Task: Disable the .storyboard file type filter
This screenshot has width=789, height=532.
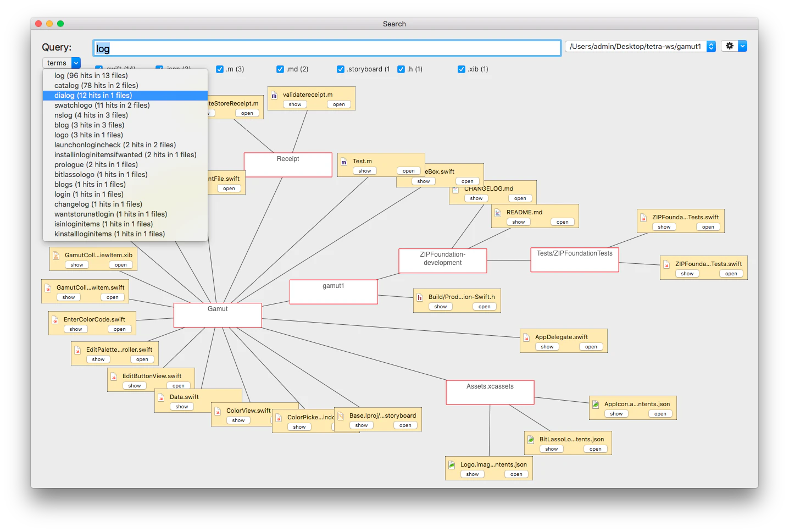Action: [341, 69]
